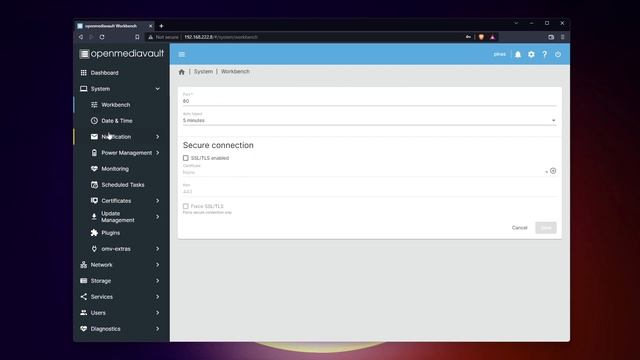Expand the Users section arrow
The image size is (640, 360).
pyautogui.click(x=158, y=313)
